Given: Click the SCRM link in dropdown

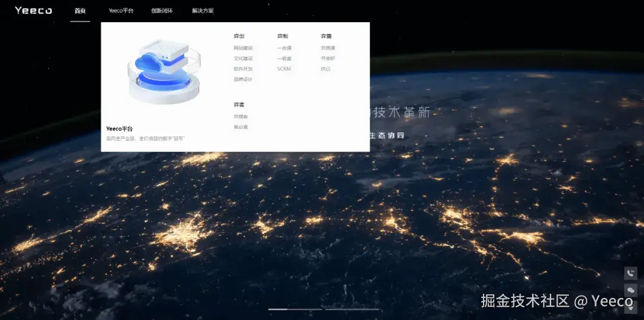Looking at the screenshot, I should (x=284, y=69).
